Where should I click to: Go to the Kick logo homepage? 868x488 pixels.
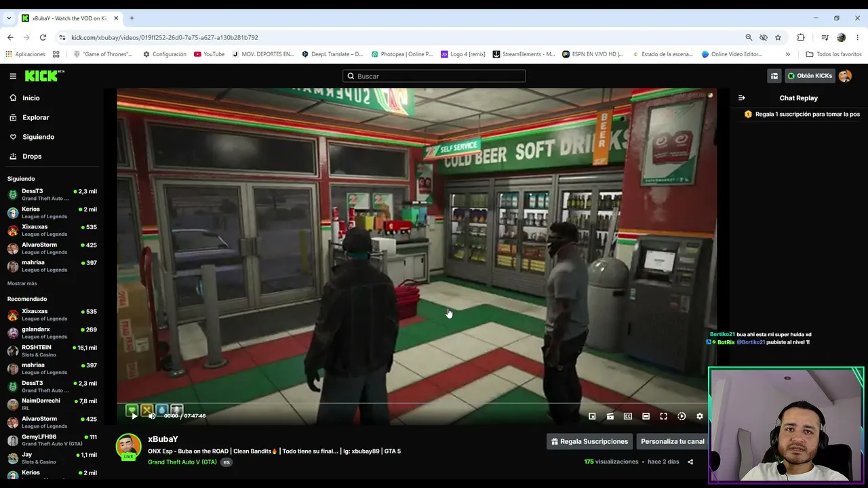pyautogui.click(x=45, y=76)
